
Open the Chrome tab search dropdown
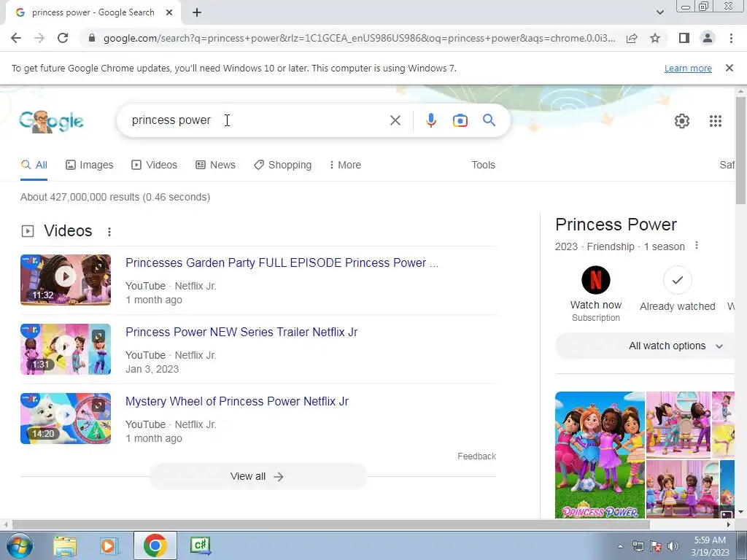pyautogui.click(x=659, y=12)
